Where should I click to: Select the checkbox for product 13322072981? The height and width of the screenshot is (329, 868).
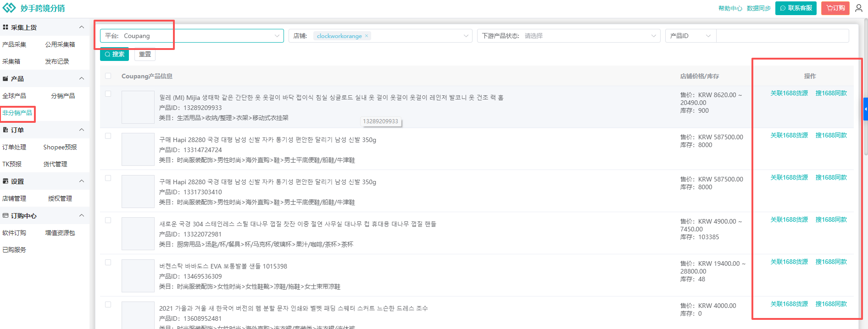(x=108, y=220)
